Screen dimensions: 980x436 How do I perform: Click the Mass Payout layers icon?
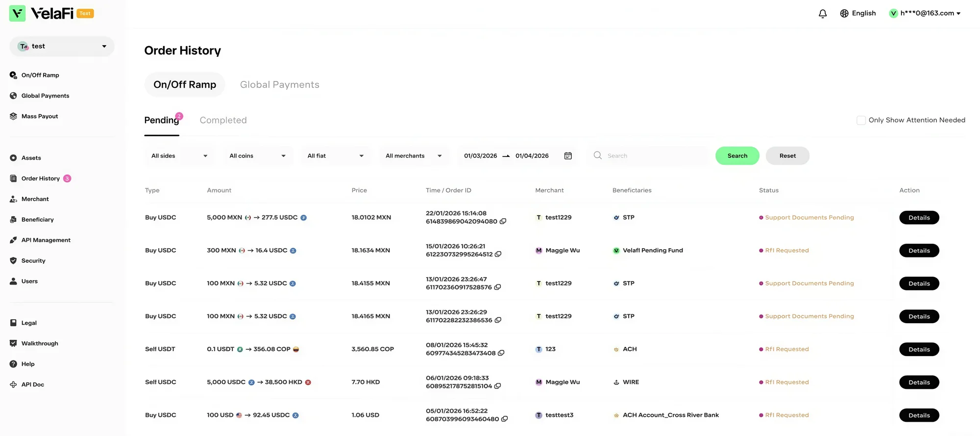pyautogui.click(x=13, y=116)
